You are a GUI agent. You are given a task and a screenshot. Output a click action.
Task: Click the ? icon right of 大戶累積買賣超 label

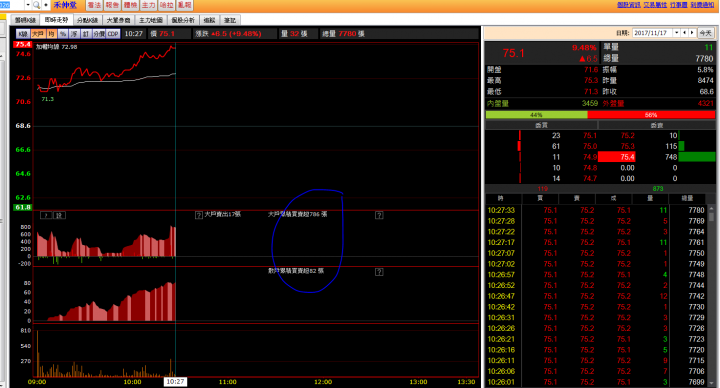point(379,215)
